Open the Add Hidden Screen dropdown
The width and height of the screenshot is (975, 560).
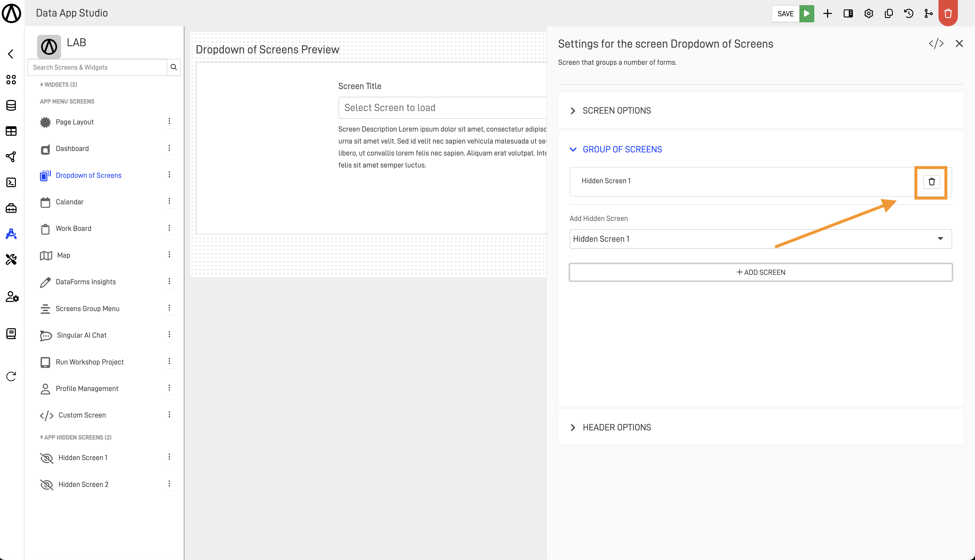coord(760,239)
